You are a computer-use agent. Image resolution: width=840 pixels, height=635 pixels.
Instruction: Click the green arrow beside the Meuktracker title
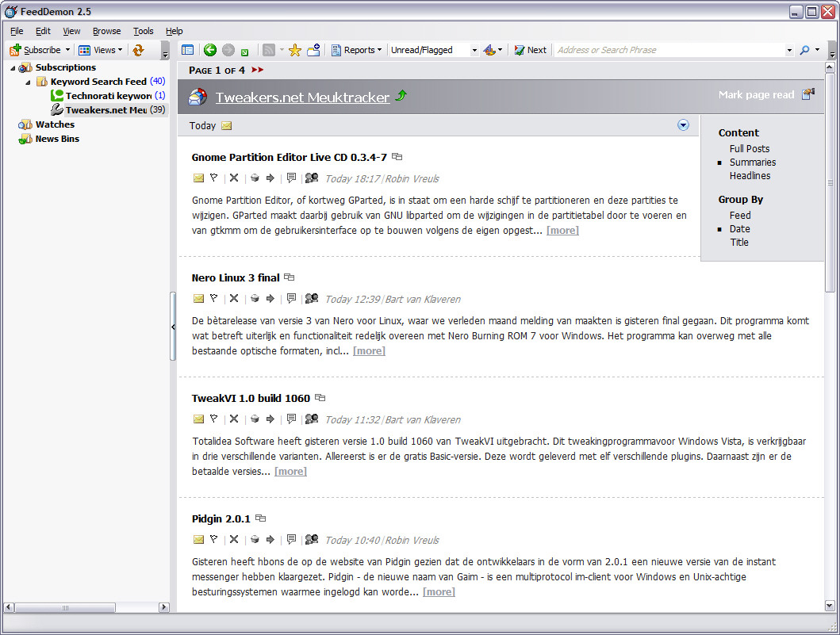click(x=401, y=95)
